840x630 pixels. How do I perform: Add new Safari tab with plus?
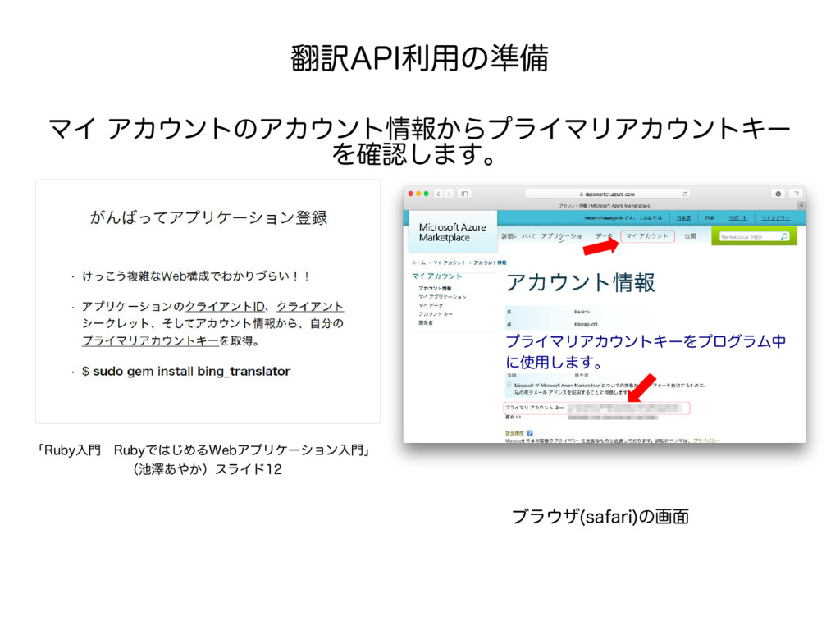coord(801,205)
